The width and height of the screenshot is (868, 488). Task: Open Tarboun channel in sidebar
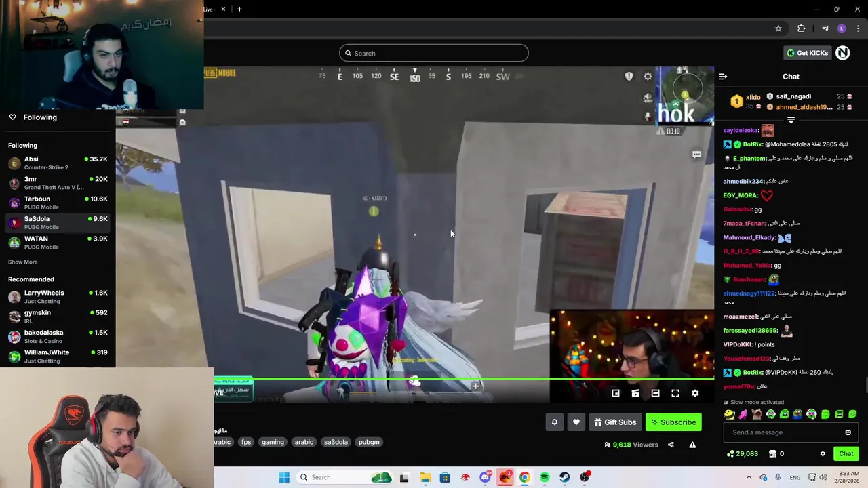pyautogui.click(x=58, y=203)
